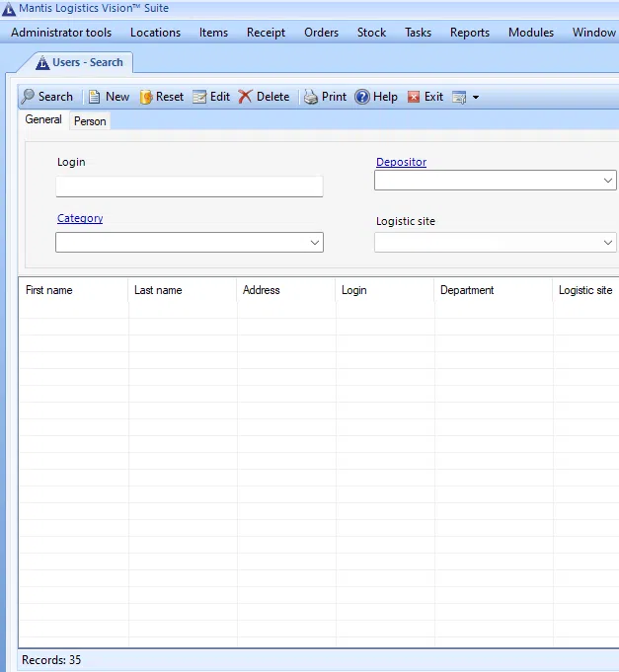619x672 pixels.
Task: Click into the Login input field
Action: click(189, 187)
